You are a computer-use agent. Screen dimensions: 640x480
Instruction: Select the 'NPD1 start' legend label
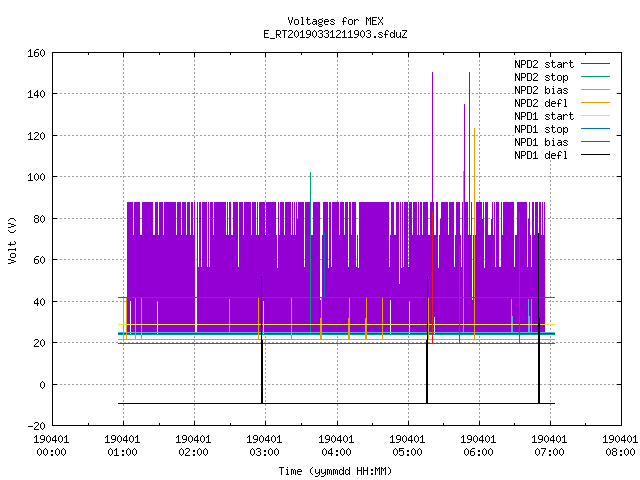point(544,116)
